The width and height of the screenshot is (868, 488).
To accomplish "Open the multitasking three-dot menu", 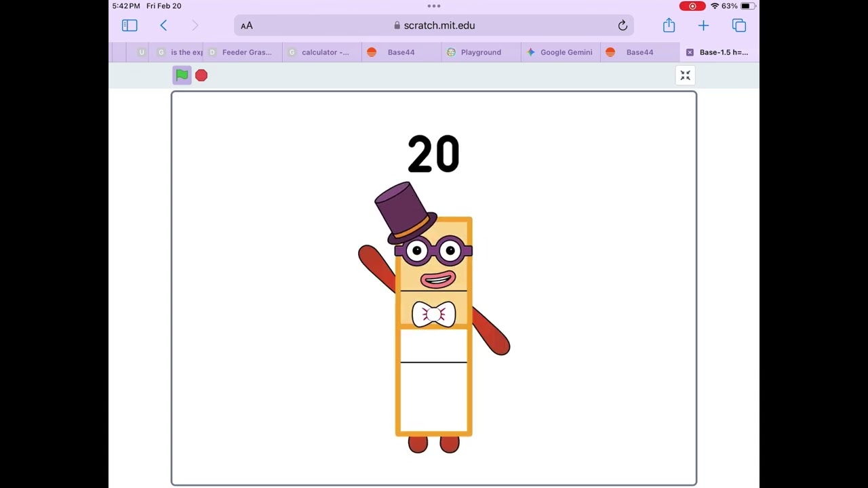I will (434, 6).
